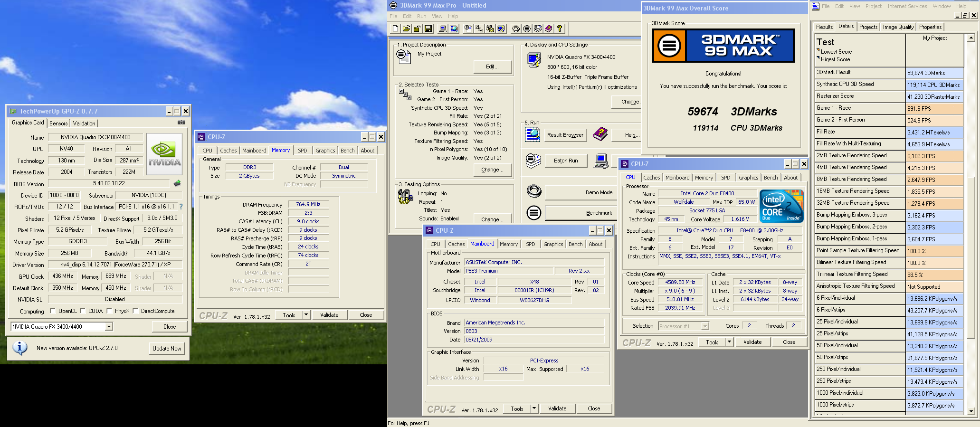The width and height of the screenshot is (980, 427).
Task: Click the Batch Run button
Action: [x=566, y=161]
